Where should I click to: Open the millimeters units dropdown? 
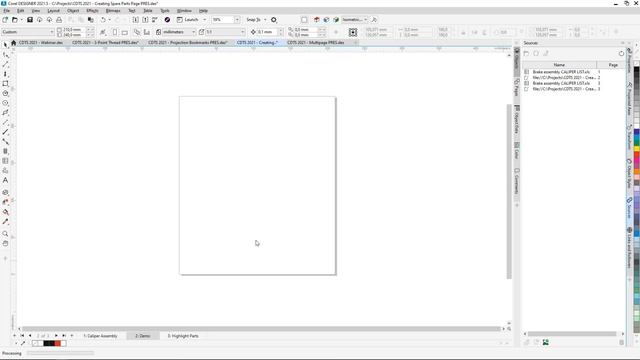(194, 32)
